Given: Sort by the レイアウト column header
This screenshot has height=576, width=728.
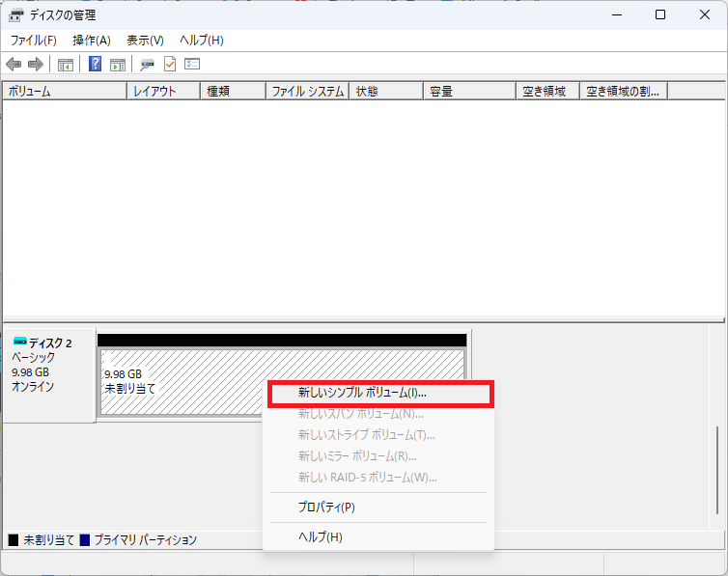Looking at the screenshot, I should 164,92.
